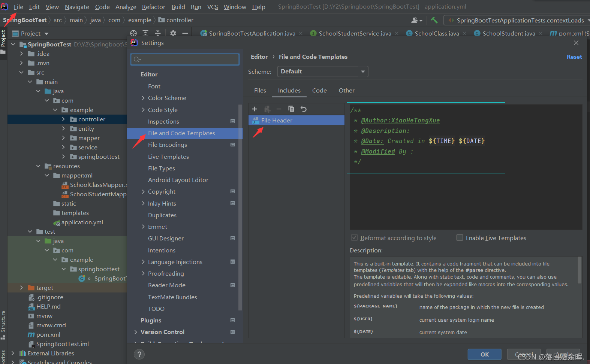This screenshot has height=364, width=590.
Task: Close the Settings dialog
Action: click(576, 43)
